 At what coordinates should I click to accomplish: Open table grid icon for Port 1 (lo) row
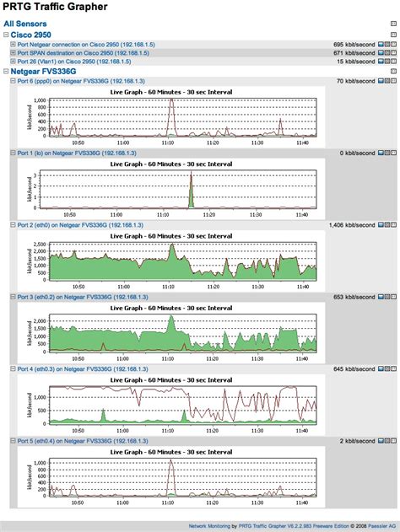[x=387, y=153]
